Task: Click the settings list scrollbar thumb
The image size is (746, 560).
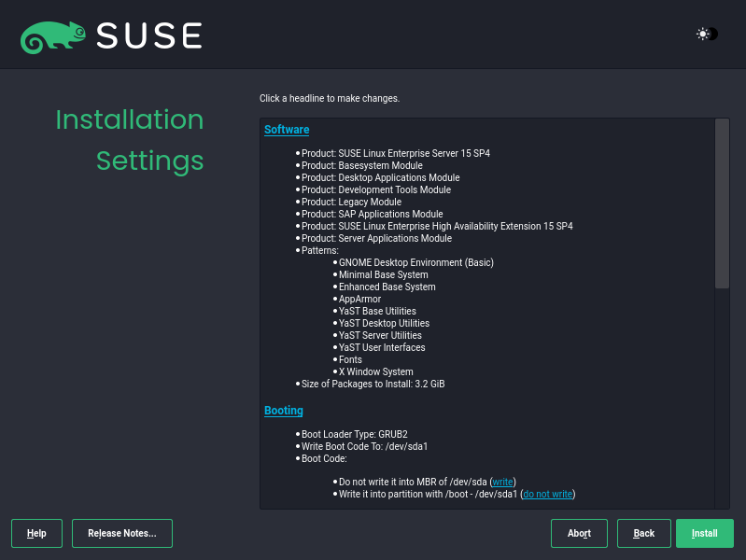Action: click(x=722, y=203)
